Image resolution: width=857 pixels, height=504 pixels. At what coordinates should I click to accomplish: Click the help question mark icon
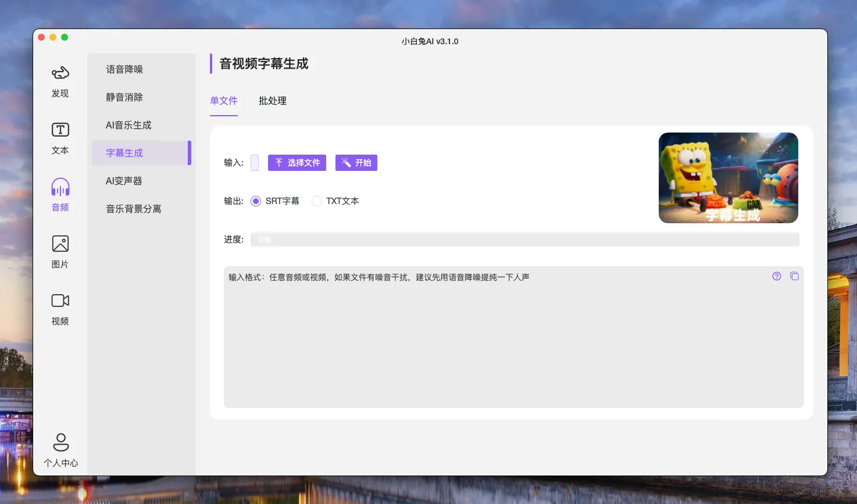[x=777, y=276]
